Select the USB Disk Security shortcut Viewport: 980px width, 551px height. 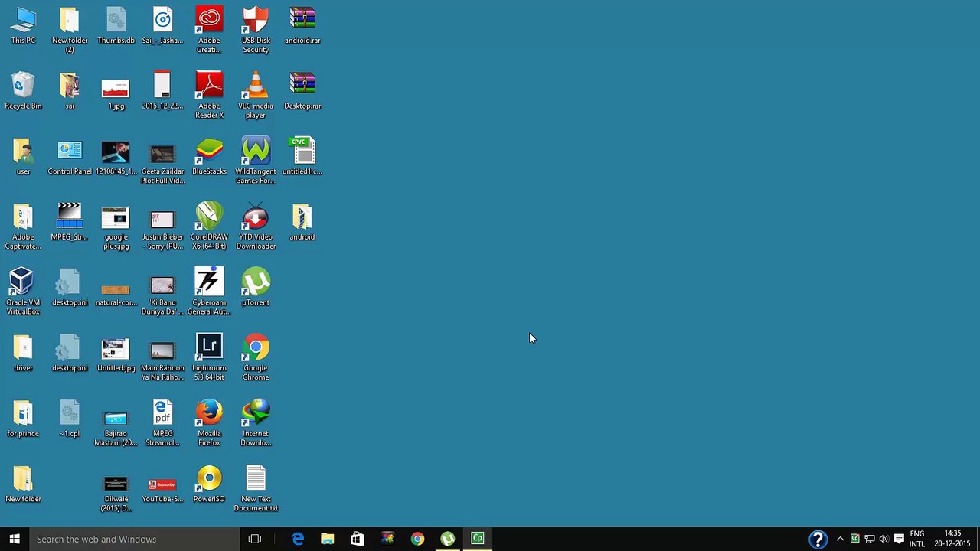(x=256, y=30)
